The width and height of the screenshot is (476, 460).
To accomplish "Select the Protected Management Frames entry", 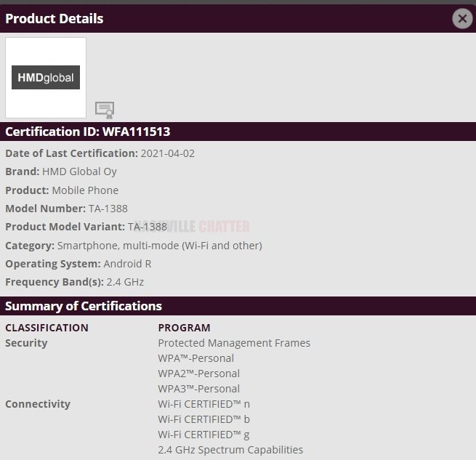I will [234, 343].
